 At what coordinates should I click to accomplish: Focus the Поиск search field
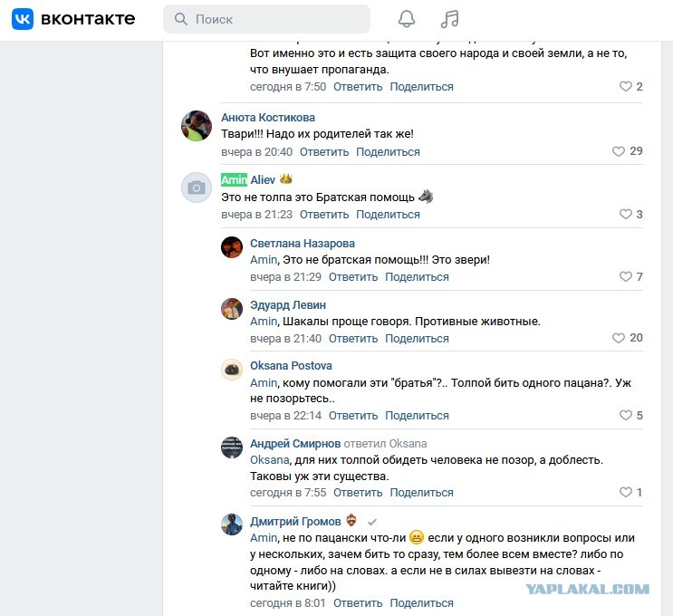pyautogui.click(x=266, y=19)
